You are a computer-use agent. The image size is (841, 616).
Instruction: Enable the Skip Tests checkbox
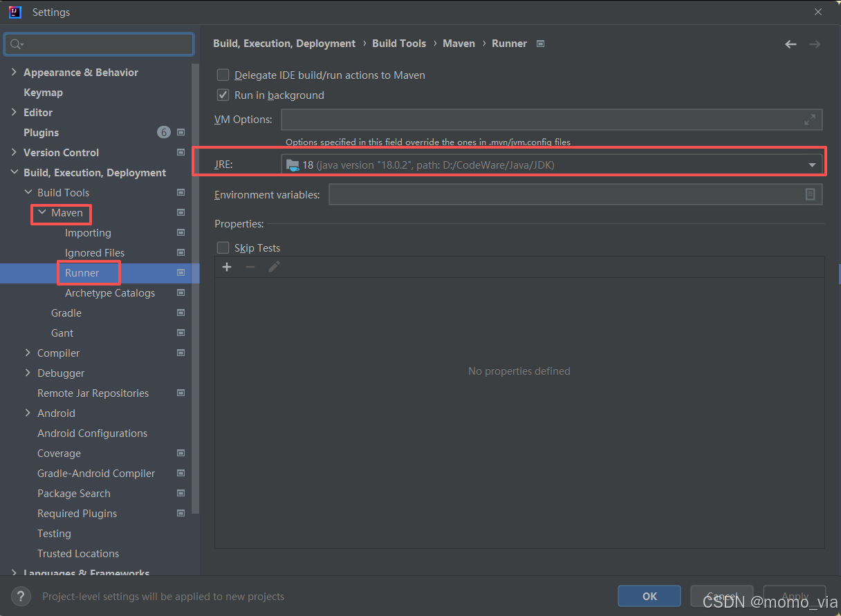tap(223, 248)
